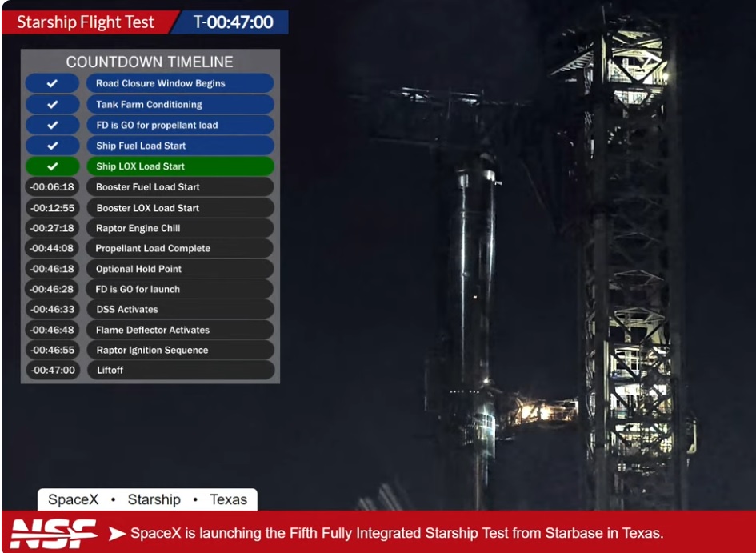Screen dimensions: 756x553
Task: Select the green Ship LOX Load Start row
Action: point(180,166)
